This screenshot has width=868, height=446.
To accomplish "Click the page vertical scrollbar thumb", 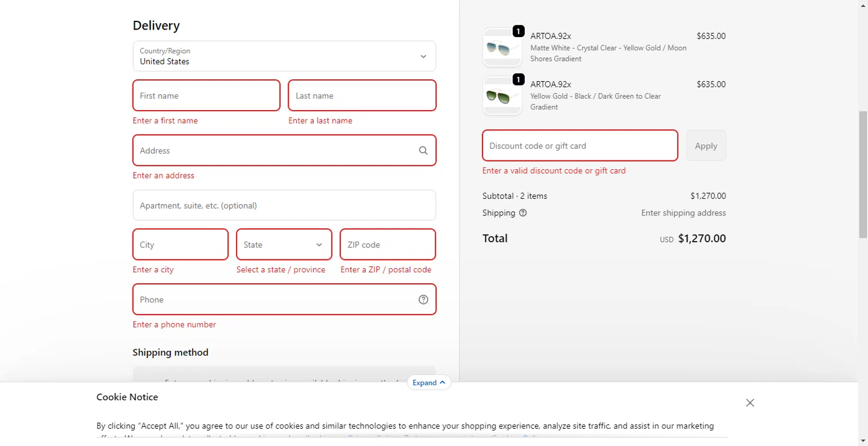I will pos(863,174).
